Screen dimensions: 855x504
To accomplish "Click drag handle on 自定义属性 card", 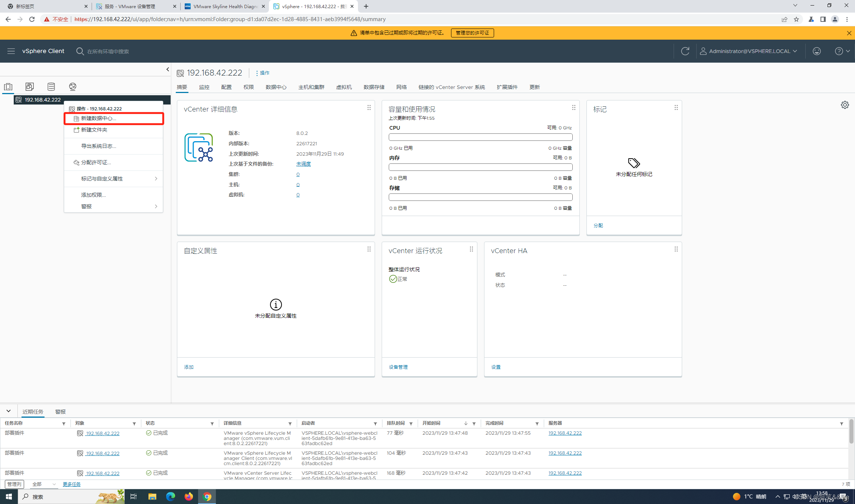I will pos(369,249).
